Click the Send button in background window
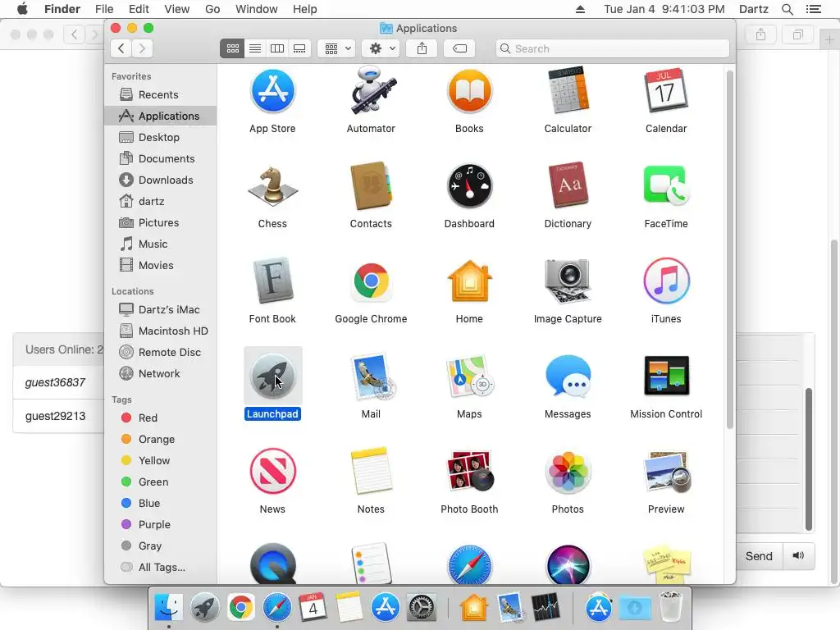 [759, 557]
